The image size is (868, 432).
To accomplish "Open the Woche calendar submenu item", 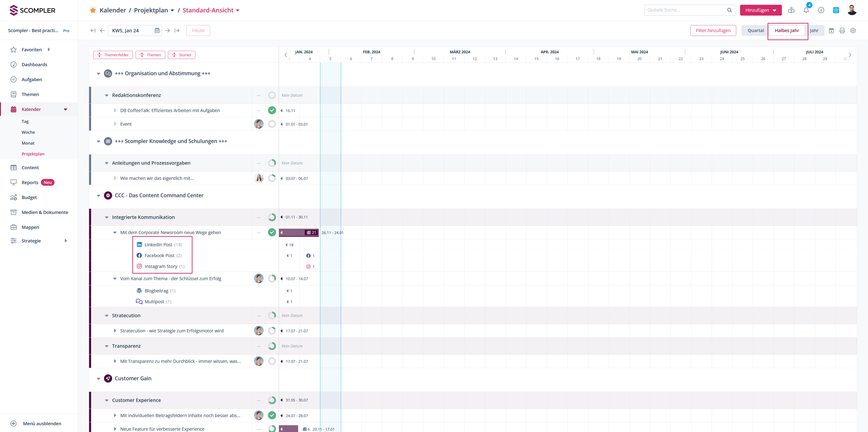I will click(28, 132).
